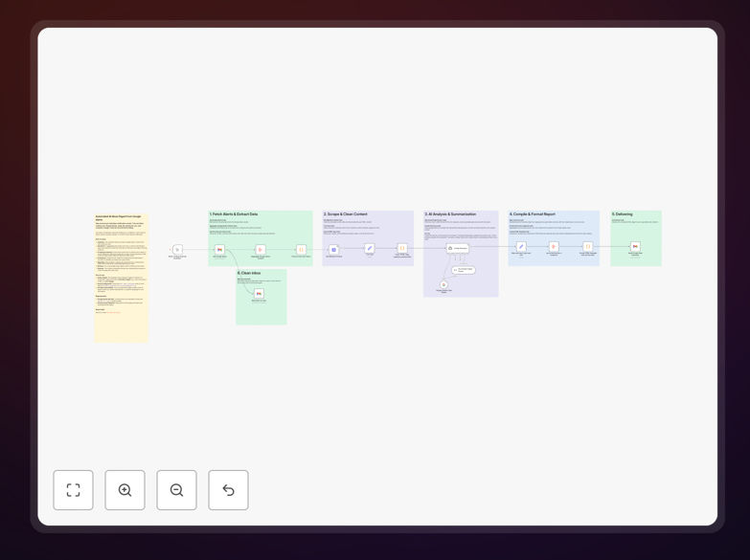The height and width of the screenshot is (560, 750).
Task: Select the yellow workflow description sticky note
Action: 122,278
